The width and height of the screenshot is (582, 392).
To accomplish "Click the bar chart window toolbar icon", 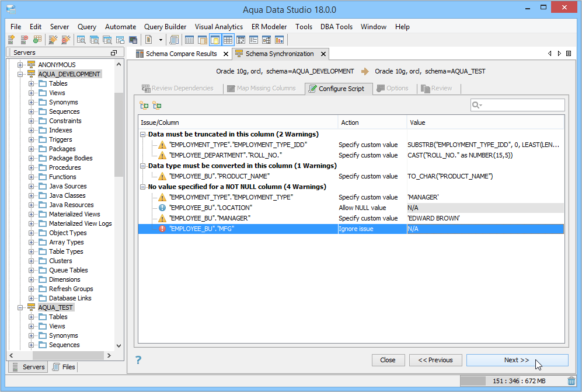I will click(x=279, y=40).
